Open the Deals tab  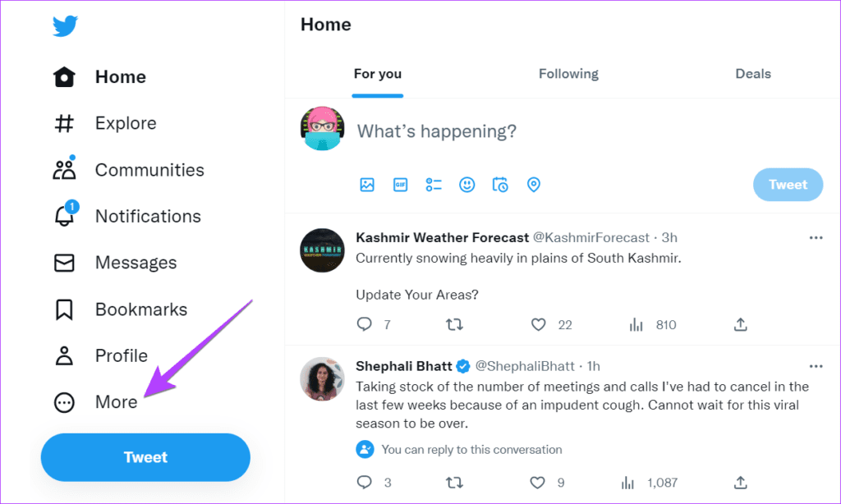click(753, 74)
